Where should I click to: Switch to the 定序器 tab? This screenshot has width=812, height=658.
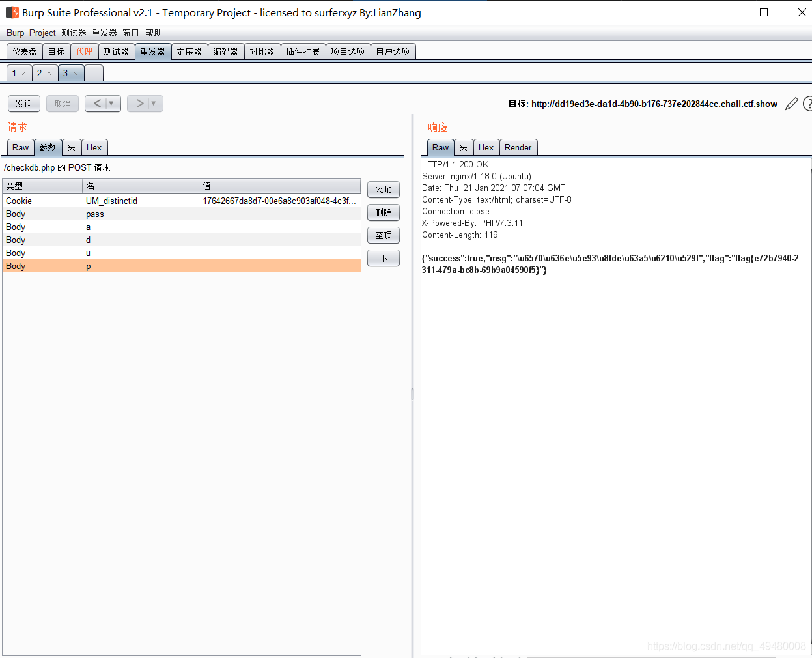coord(189,51)
